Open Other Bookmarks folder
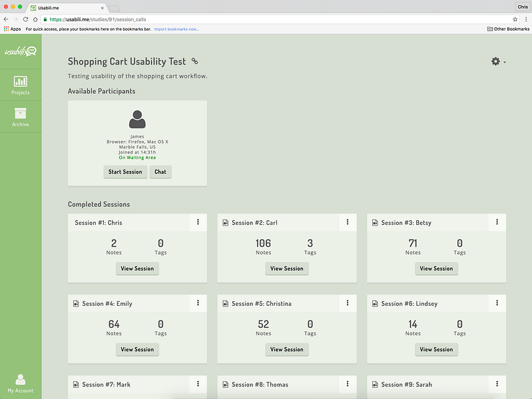The height and width of the screenshot is (399, 532). tap(508, 29)
